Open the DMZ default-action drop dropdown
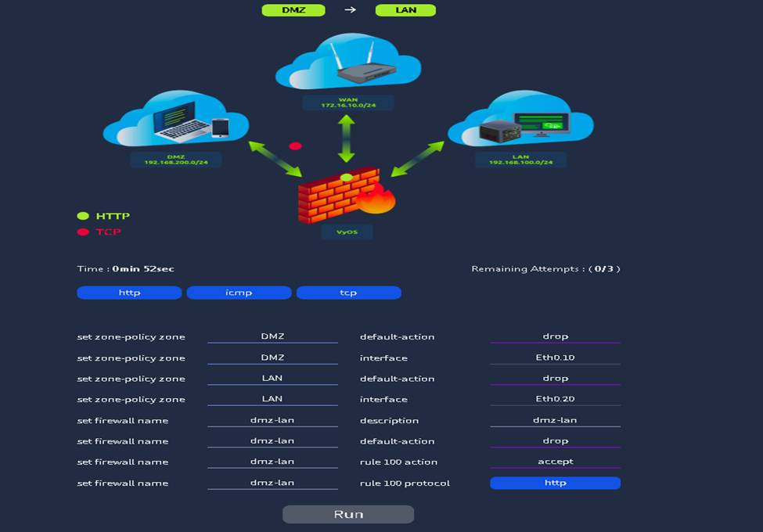The image size is (763, 532). (x=555, y=336)
